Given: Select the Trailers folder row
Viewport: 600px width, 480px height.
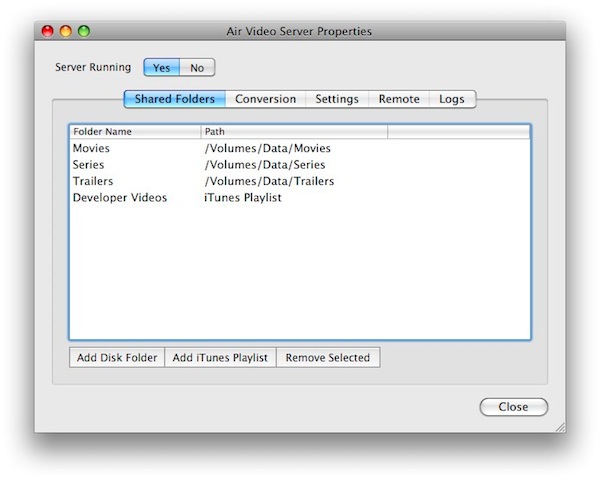Looking at the screenshot, I should [x=300, y=181].
